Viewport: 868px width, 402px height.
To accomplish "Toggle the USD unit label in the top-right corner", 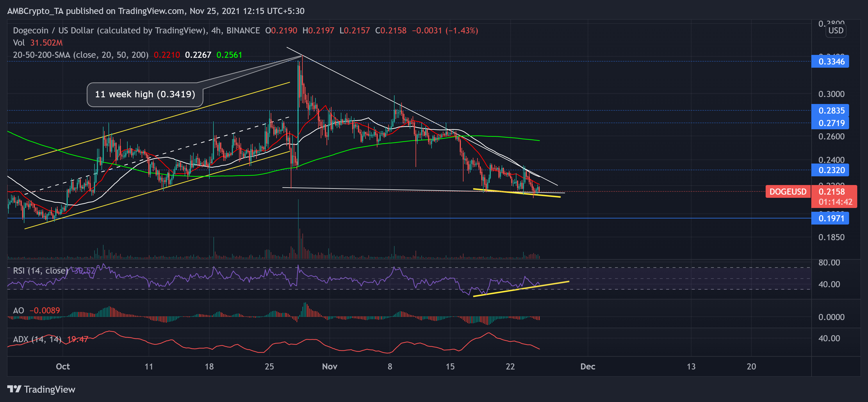I will (836, 30).
